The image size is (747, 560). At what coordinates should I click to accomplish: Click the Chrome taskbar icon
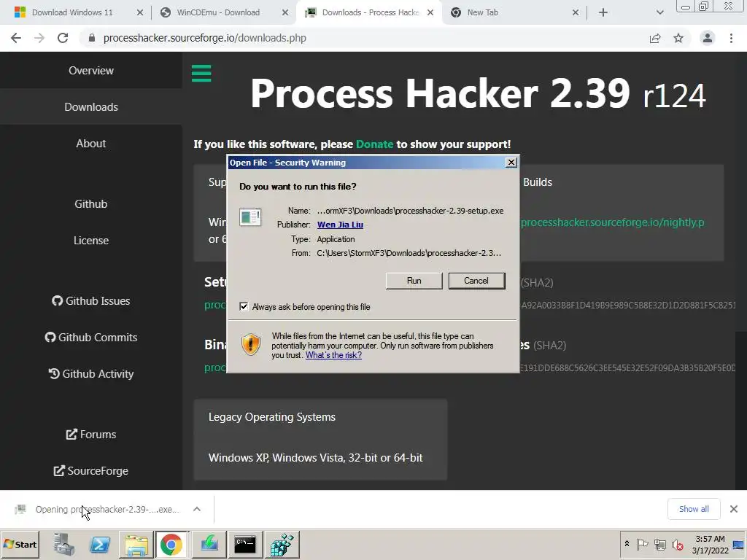(x=171, y=544)
